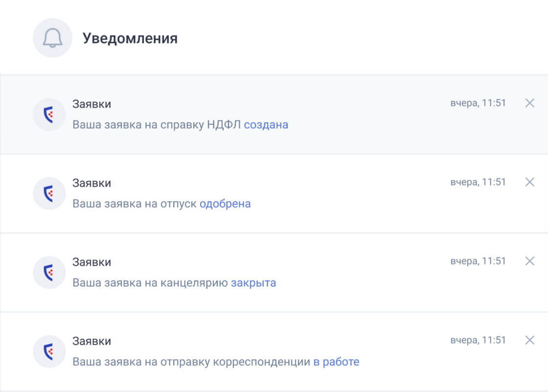Screen dimensions: 548x392
Task: Dismiss the vacation request notification
Action: (x=529, y=182)
